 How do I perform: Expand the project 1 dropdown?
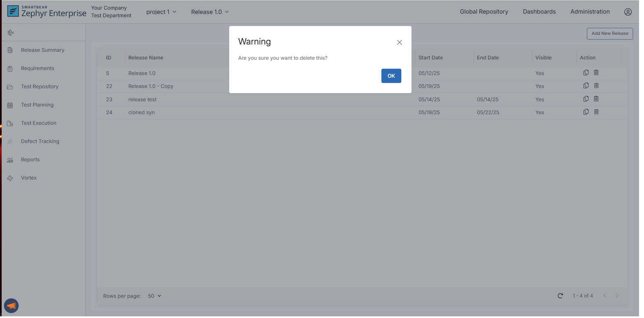coord(161,12)
